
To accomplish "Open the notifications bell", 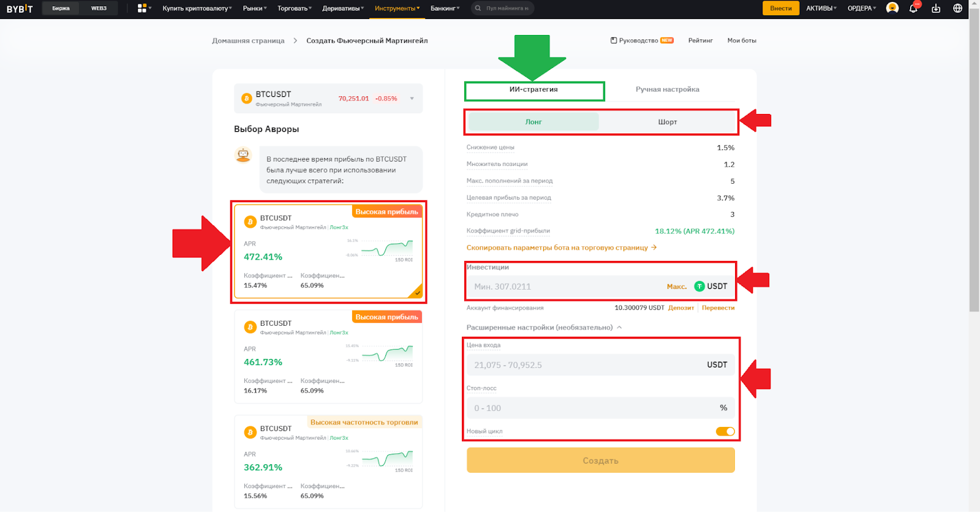I will [x=913, y=8].
